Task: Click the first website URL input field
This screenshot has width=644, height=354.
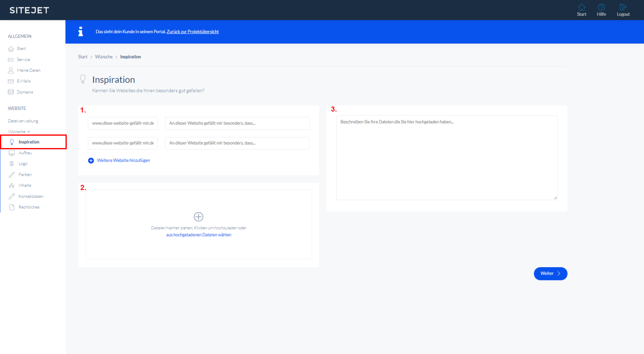Action: (x=123, y=123)
